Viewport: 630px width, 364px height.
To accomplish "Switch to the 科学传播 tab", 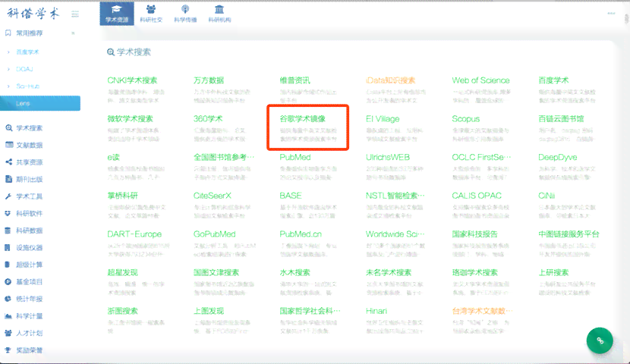I will tap(185, 14).
